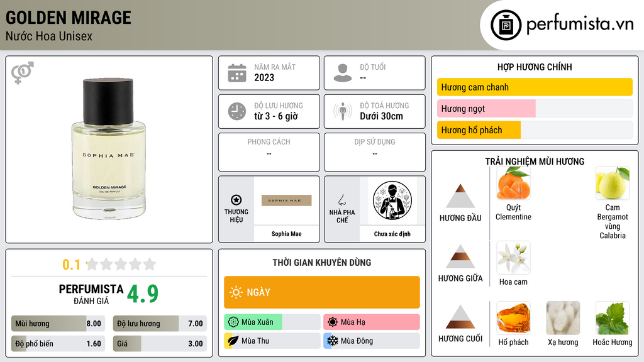Click the Perfumista đánh giá label
This screenshot has width=644, height=362.
(x=91, y=294)
